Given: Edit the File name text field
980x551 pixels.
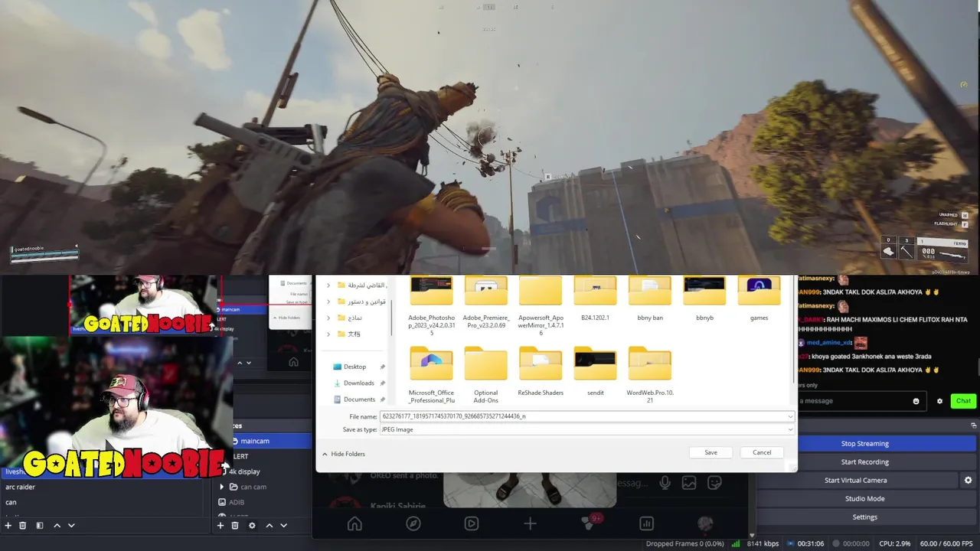Looking at the screenshot, I should tap(586, 416).
